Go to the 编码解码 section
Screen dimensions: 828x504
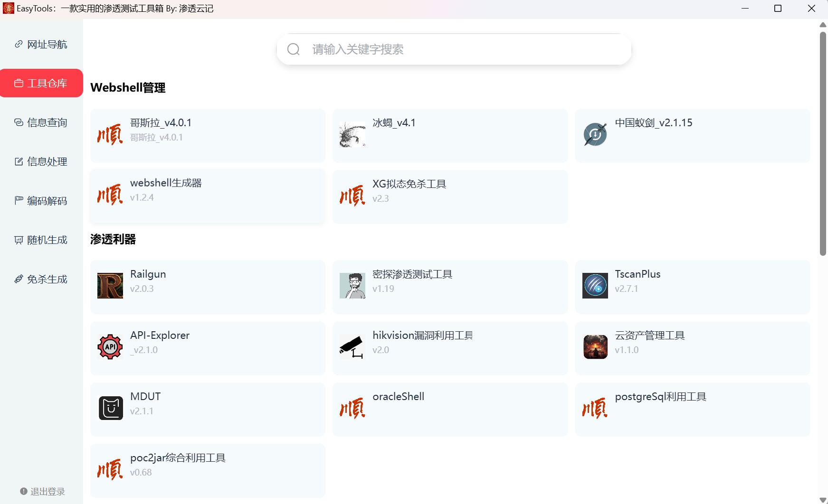coord(41,200)
